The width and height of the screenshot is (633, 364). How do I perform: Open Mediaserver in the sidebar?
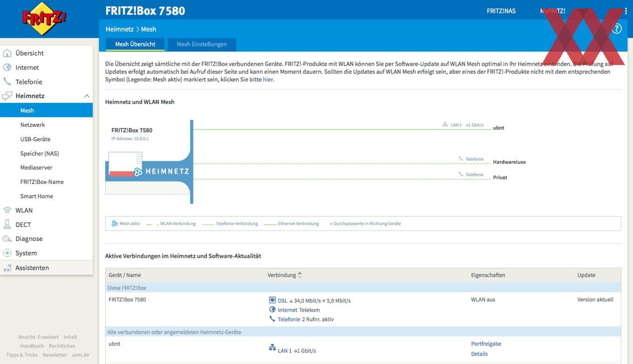click(36, 168)
